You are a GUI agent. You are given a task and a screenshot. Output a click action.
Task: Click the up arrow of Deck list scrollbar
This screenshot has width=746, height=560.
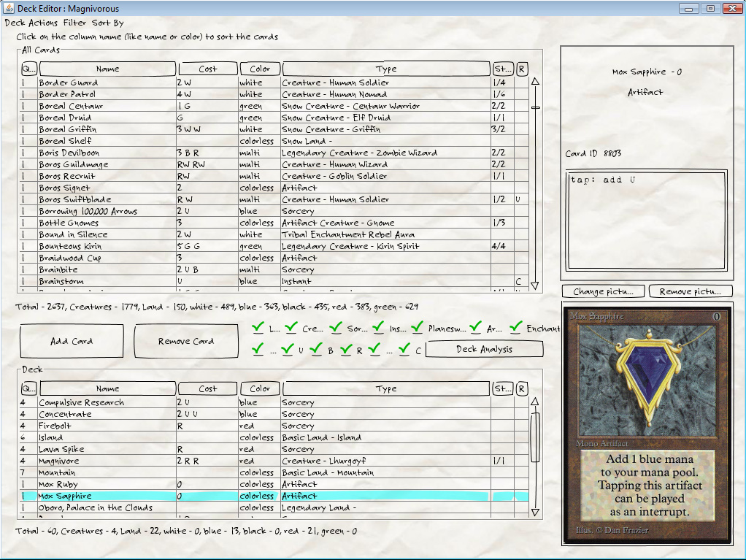click(535, 402)
